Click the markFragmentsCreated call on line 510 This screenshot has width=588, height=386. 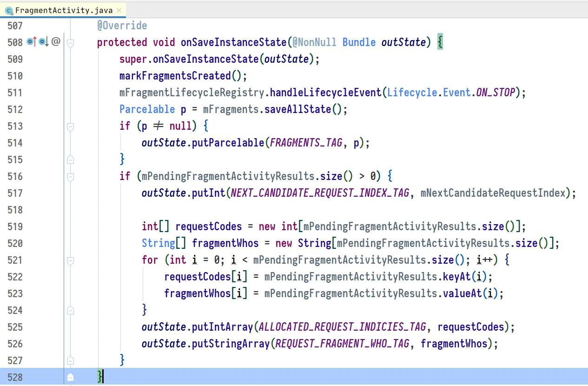tap(175, 76)
